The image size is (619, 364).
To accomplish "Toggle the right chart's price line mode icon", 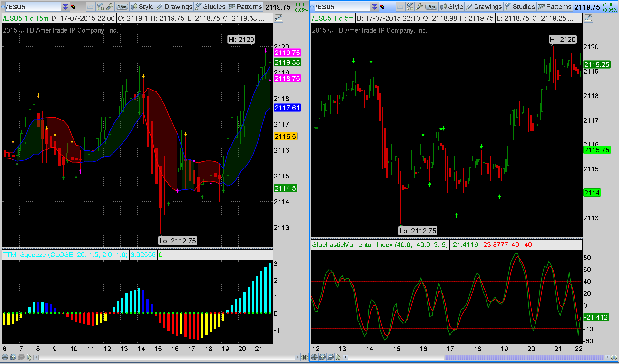I will tap(588, 18).
